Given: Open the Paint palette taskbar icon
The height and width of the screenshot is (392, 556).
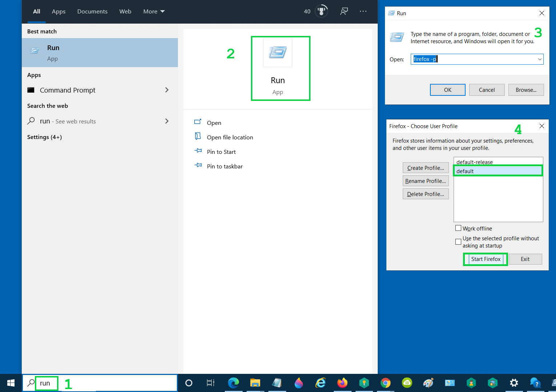Looking at the screenshot, I should click(428, 383).
